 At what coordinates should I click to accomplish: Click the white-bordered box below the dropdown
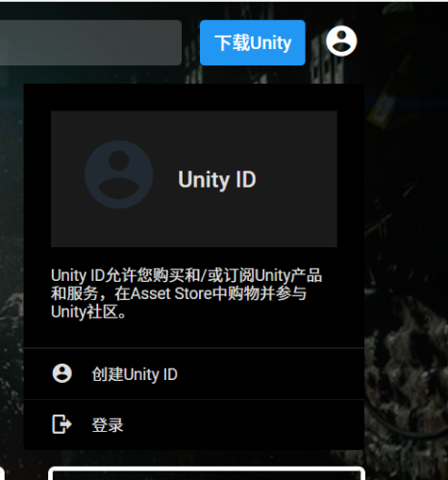coord(207,473)
